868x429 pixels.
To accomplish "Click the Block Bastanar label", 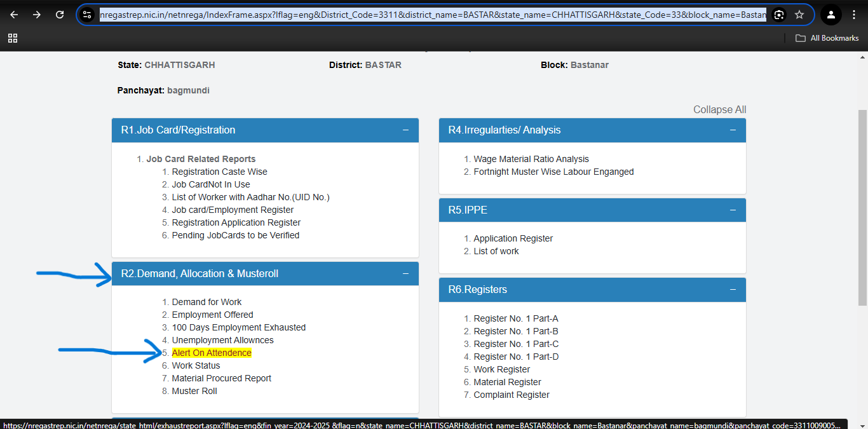I will click(575, 65).
